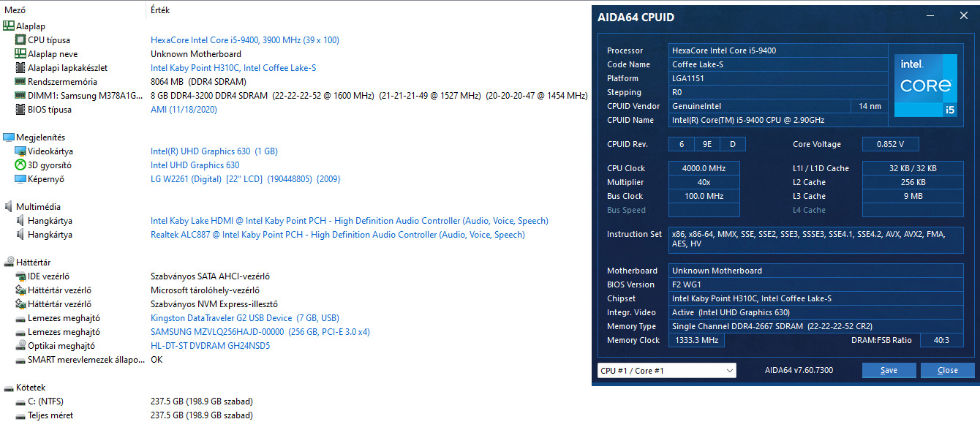Image resolution: width=980 pixels, height=430 pixels.
Task: Click the Multiplier 40x field
Action: (704, 182)
